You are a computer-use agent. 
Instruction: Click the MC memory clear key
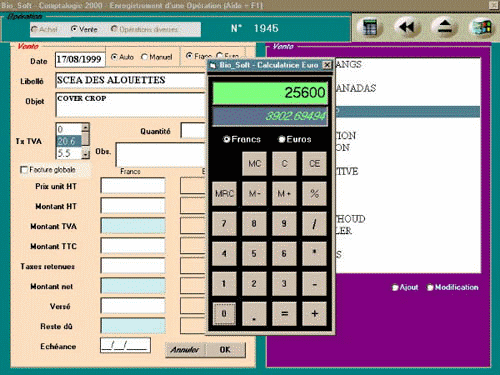click(254, 164)
